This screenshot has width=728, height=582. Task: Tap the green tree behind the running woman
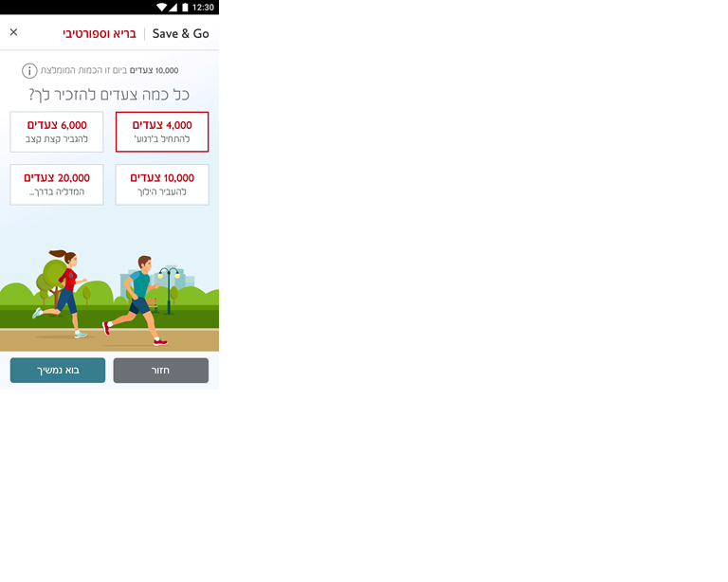click(47, 282)
